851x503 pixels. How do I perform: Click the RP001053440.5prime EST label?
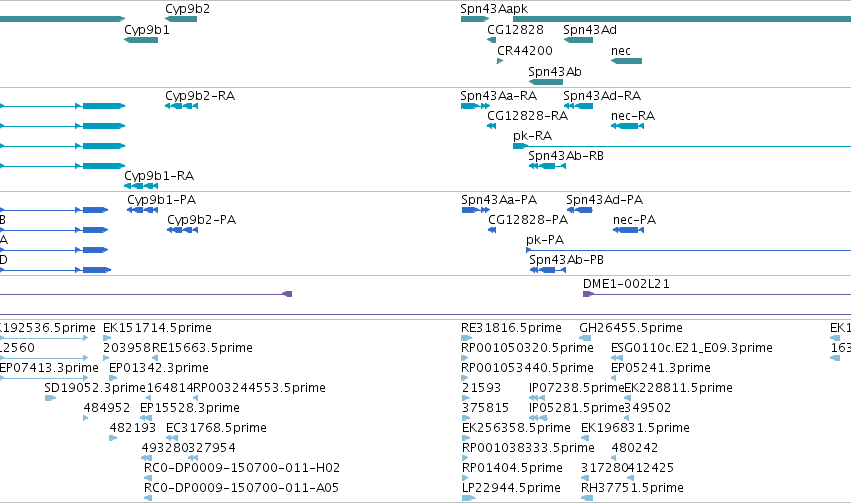point(527,368)
